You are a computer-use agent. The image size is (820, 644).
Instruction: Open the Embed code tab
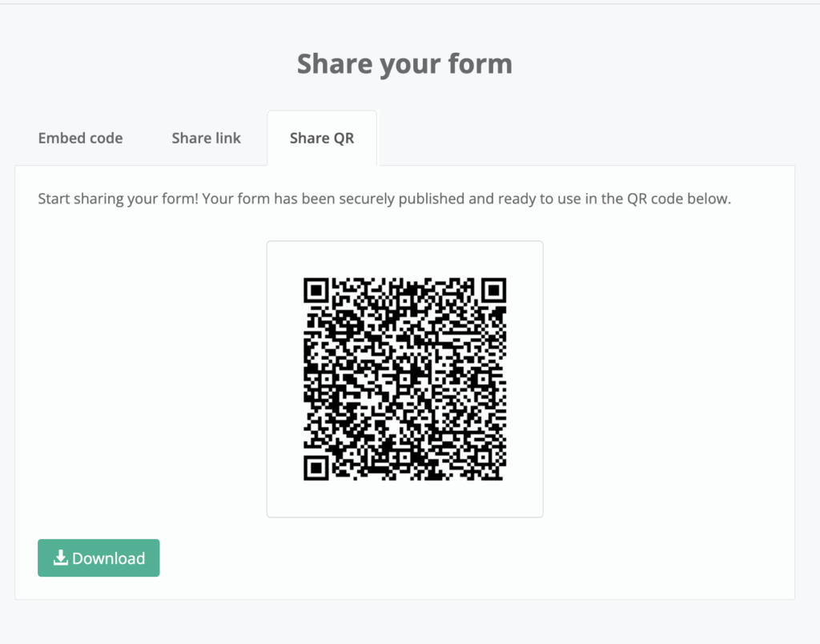click(80, 138)
